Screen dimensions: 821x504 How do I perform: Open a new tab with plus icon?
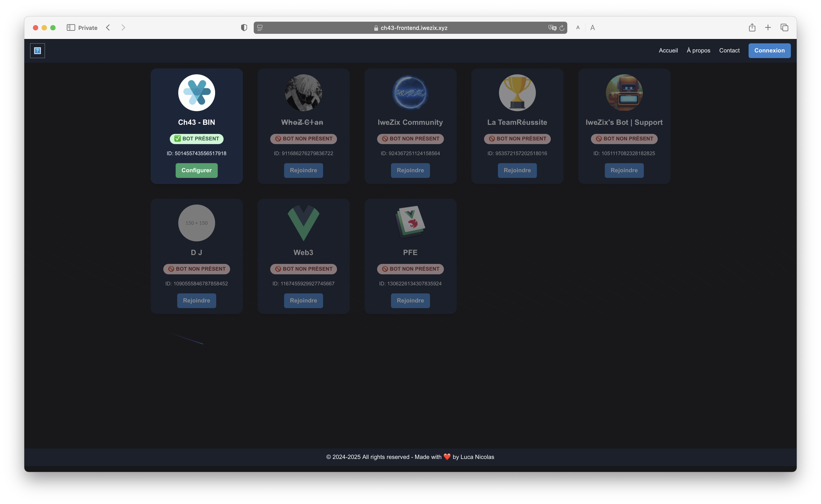768,28
